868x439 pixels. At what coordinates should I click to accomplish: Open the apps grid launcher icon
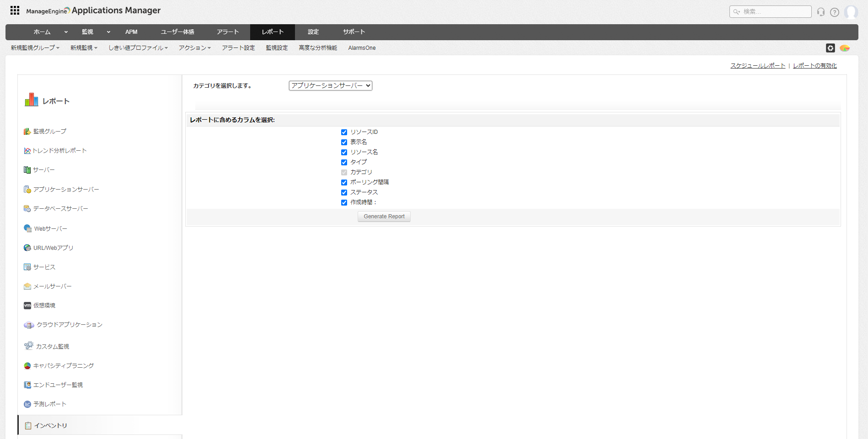pyautogui.click(x=15, y=11)
